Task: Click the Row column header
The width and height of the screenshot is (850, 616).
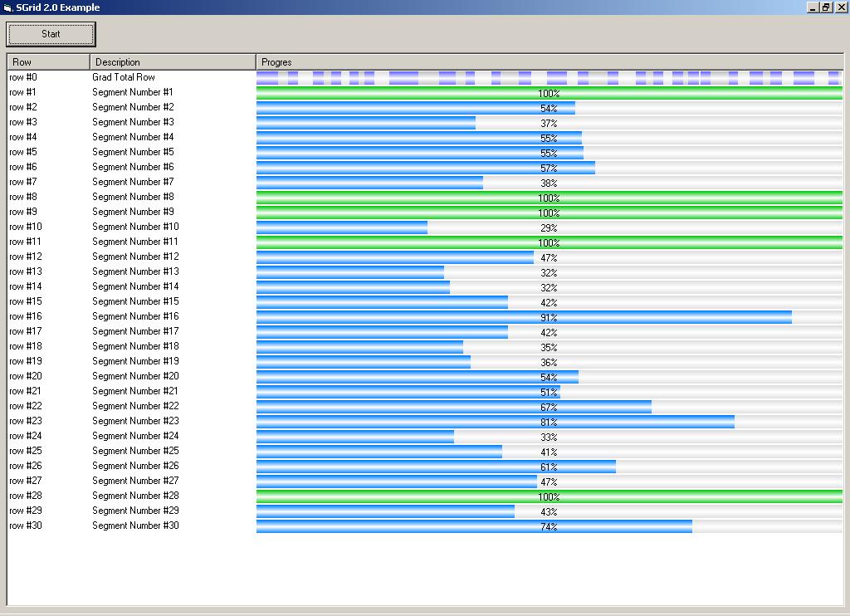Action: click(x=48, y=62)
